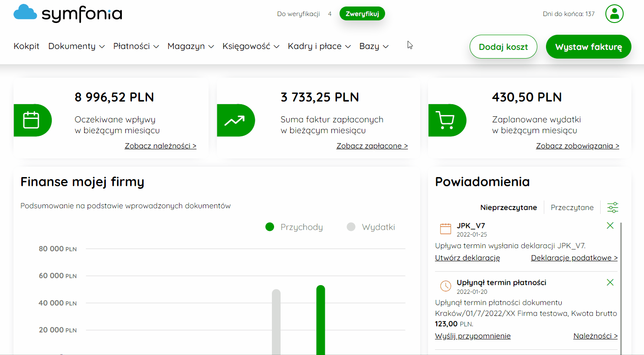The image size is (644, 355).
Task: Click the 3 733,25 PLN amount
Action: [320, 97]
